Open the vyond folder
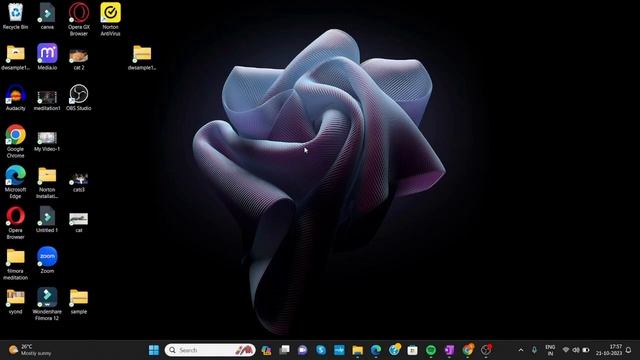The image size is (640, 360). point(16,302)
